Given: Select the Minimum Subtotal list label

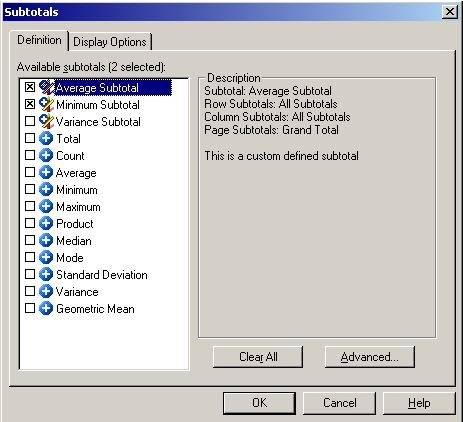Looking at the screenshot, I should point(98,105).
